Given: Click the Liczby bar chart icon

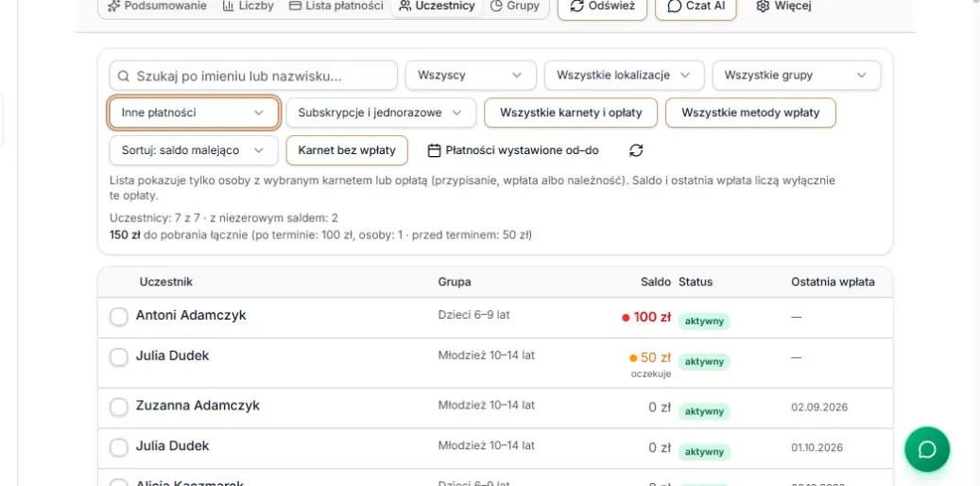Looking at the screenshot, I should 228,7.
